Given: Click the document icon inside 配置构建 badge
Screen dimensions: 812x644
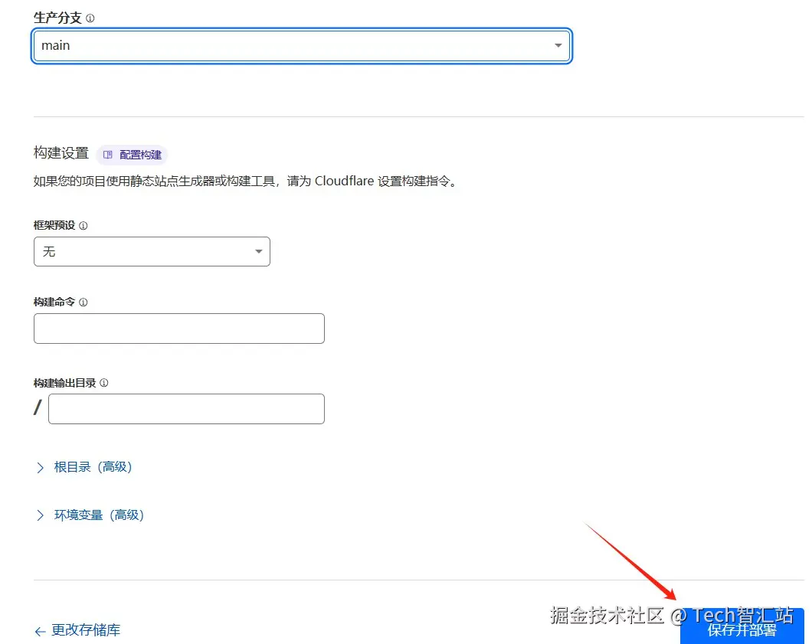Looking at the screenshot, I should (x=107, y=154).
